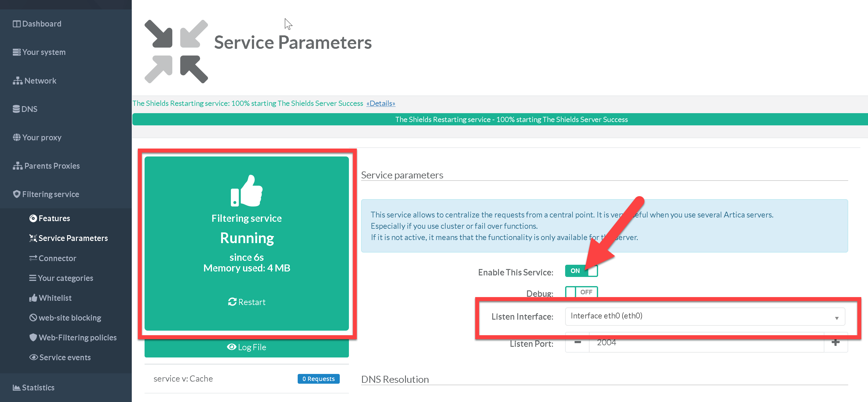Open Connector menu item

57,258
